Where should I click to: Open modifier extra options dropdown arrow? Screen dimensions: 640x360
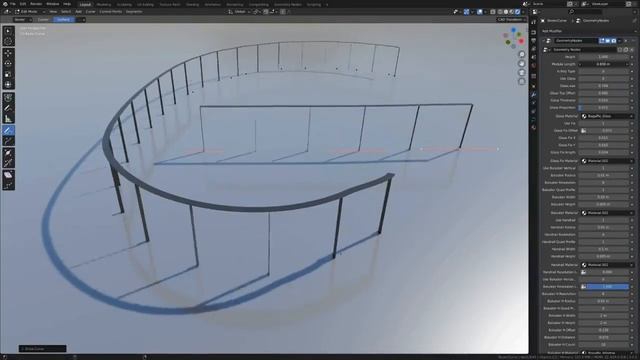click(x=620, y=41)
